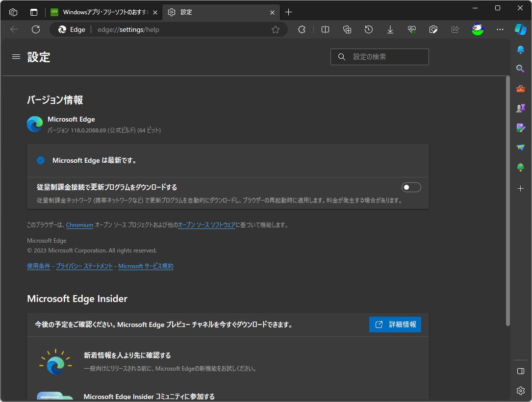532x402 pixels.
Task: Expand the settings hamburger menu
Action: [16, 56]
